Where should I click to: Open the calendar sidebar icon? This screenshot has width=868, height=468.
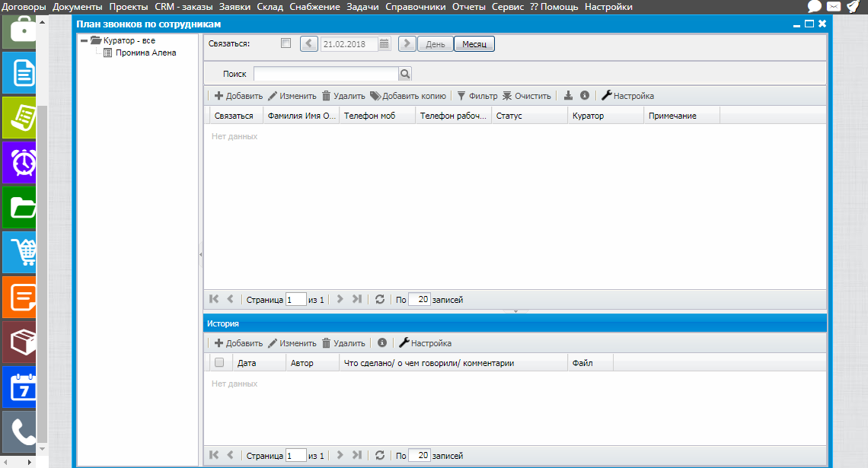[19, 387]
